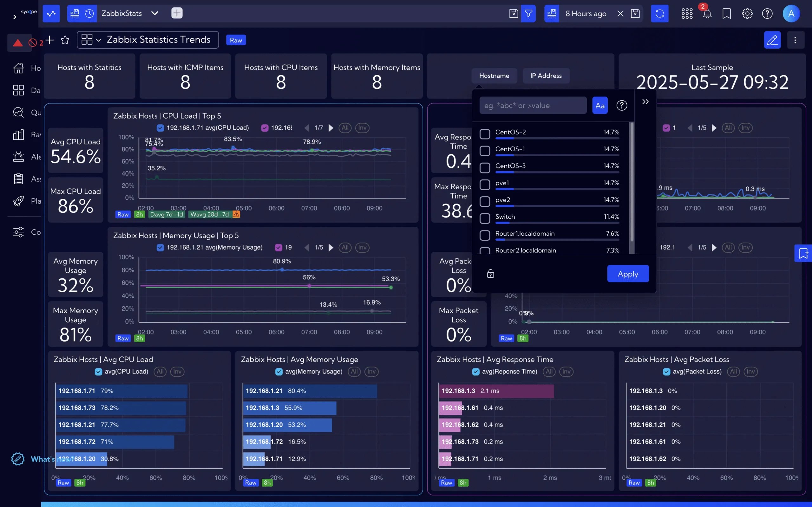Open Query section in the sidebar
The image size is (812, 507).
coord(27,112)
